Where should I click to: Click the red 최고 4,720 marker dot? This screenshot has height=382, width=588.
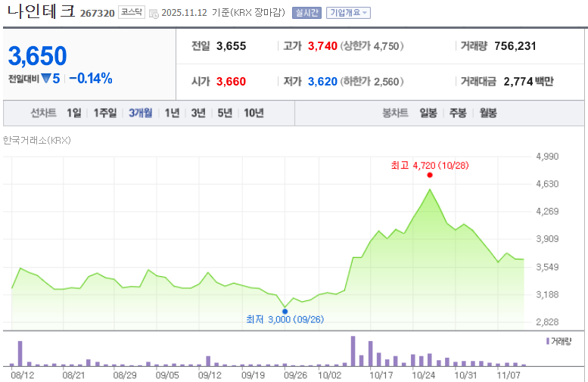[x=430, y=175]
